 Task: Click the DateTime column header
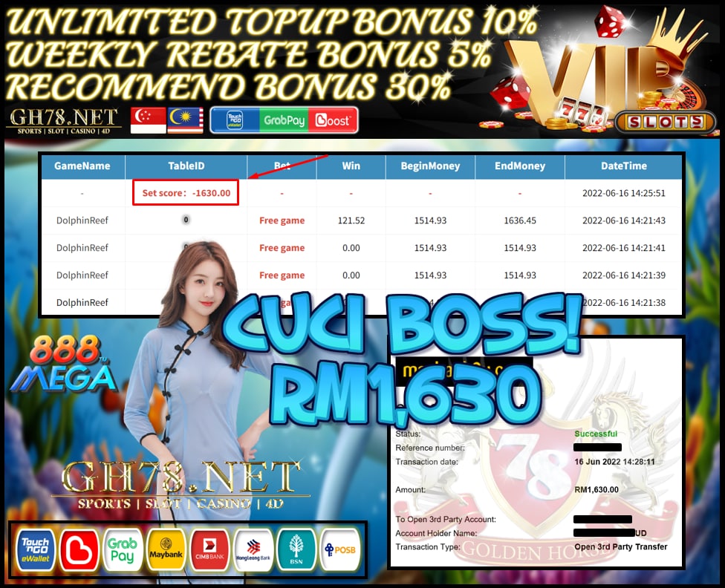[x=624, y=166]
